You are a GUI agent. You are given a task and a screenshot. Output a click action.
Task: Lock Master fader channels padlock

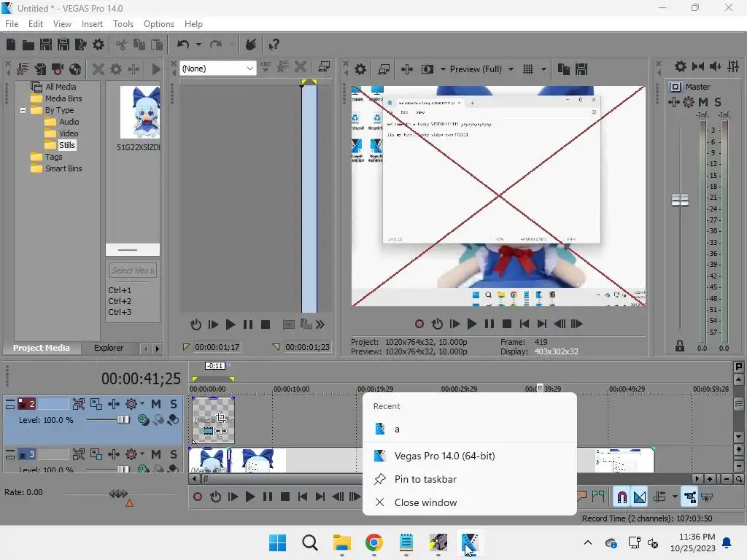(680, 346)
